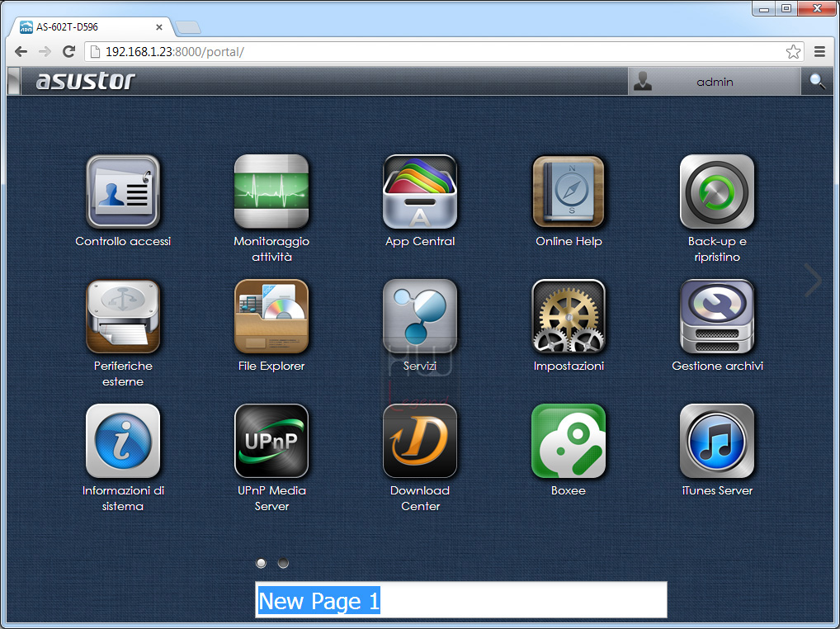Launch Monitoraggio attività icon
Screen dimensions: 840x629
[271, 192]
